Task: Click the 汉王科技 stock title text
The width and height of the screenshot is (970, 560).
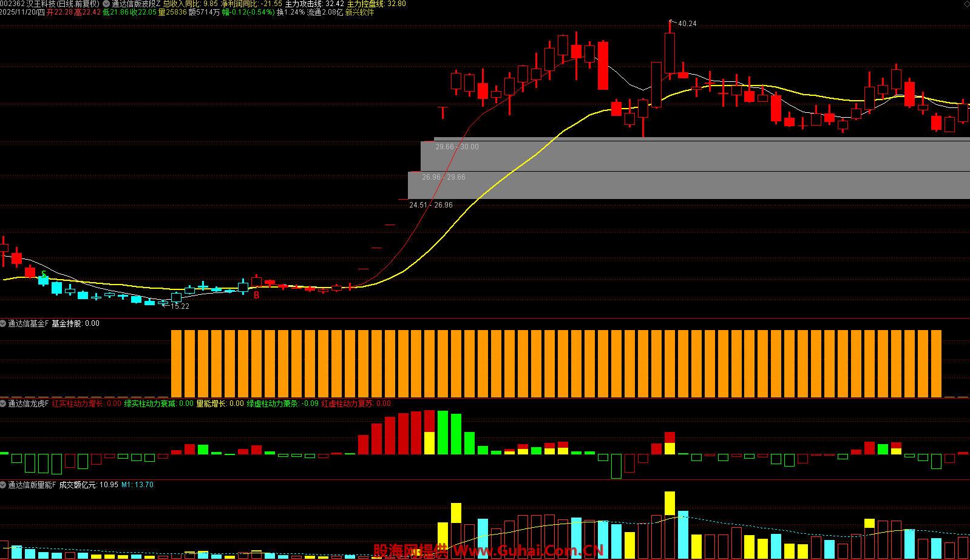Action: (x=38, y=4)
